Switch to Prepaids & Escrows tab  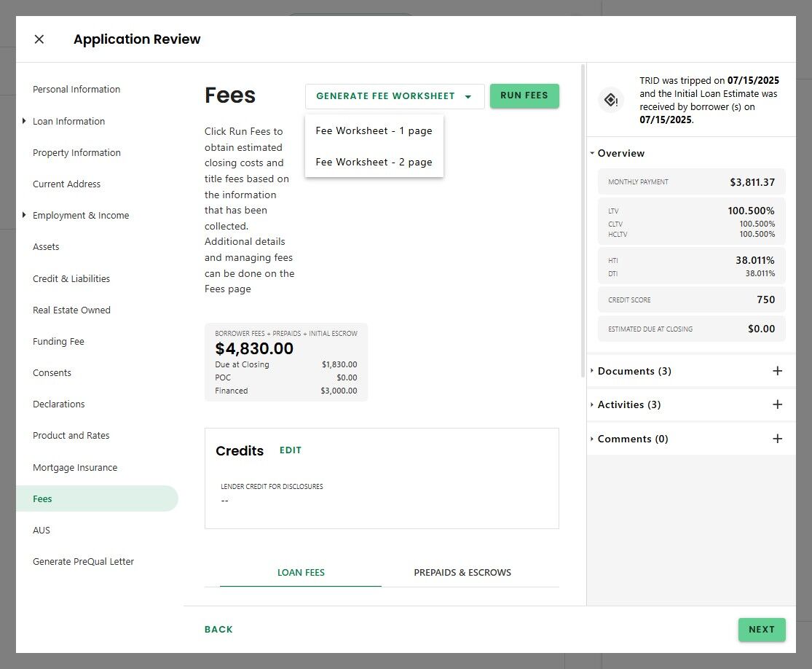[462, 572]
